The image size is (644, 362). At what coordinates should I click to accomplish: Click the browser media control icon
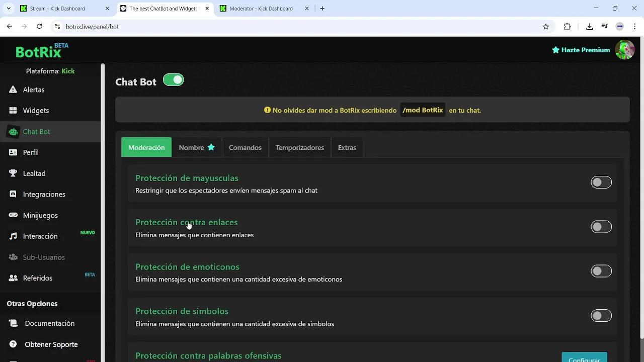[x=605, y=27]
